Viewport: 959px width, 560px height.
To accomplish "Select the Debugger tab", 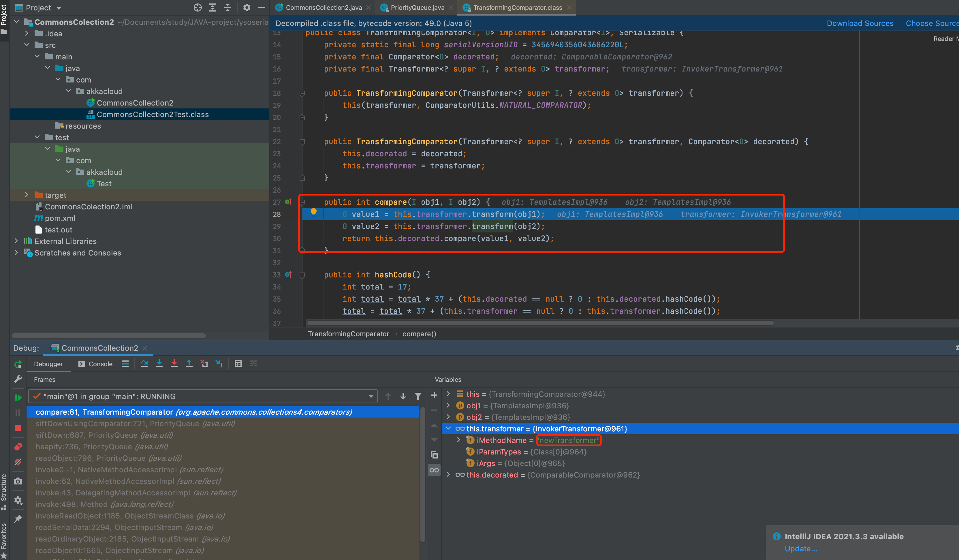I will tap(48, 364).
